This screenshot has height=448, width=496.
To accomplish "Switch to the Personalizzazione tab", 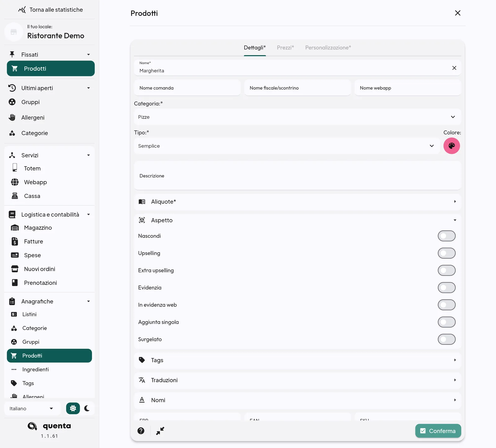I will [328, 48].
